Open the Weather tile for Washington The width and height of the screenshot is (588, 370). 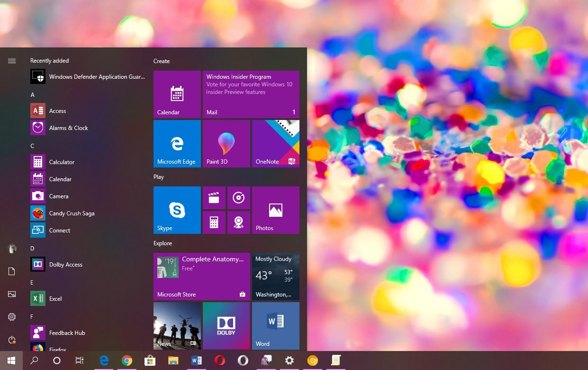[x=276, y=277]
